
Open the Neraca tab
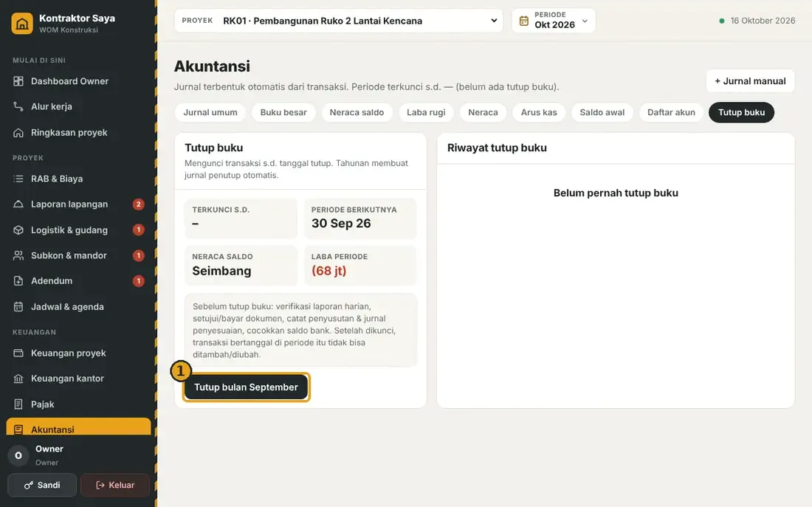[484, 112]
